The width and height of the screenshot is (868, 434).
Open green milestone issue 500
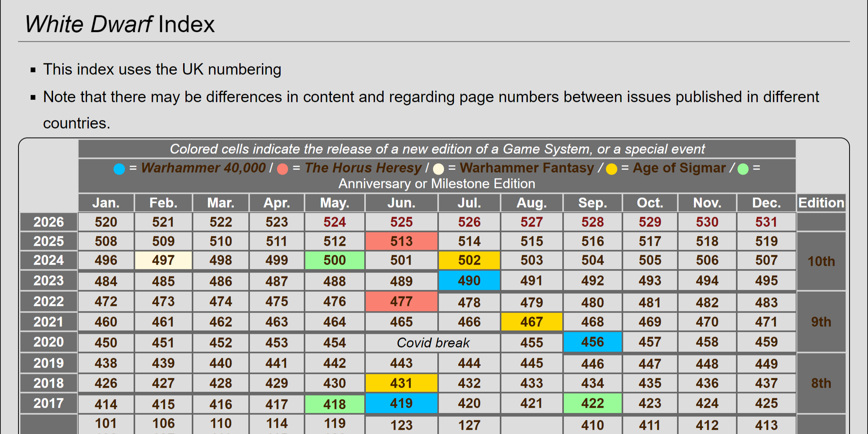pyautogui.click(x=334, y=260)
